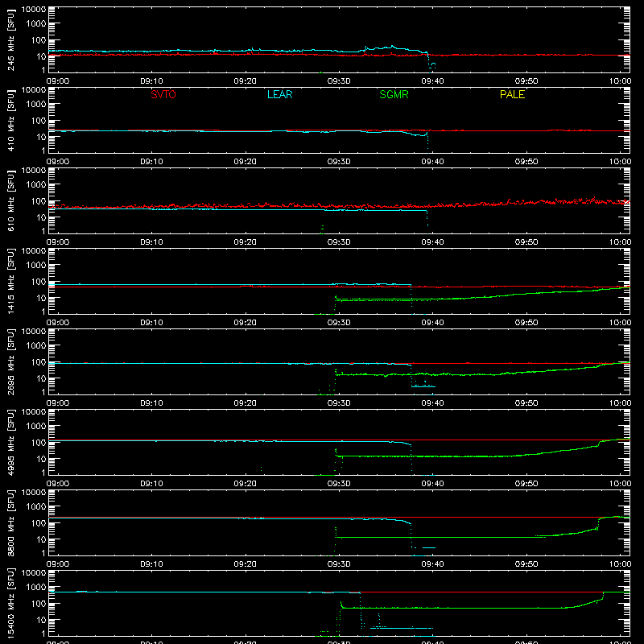Click the 09:50 tick under the 610 MHz plot
The height and width of the screenshot is (644, 644).
(526, 242)
